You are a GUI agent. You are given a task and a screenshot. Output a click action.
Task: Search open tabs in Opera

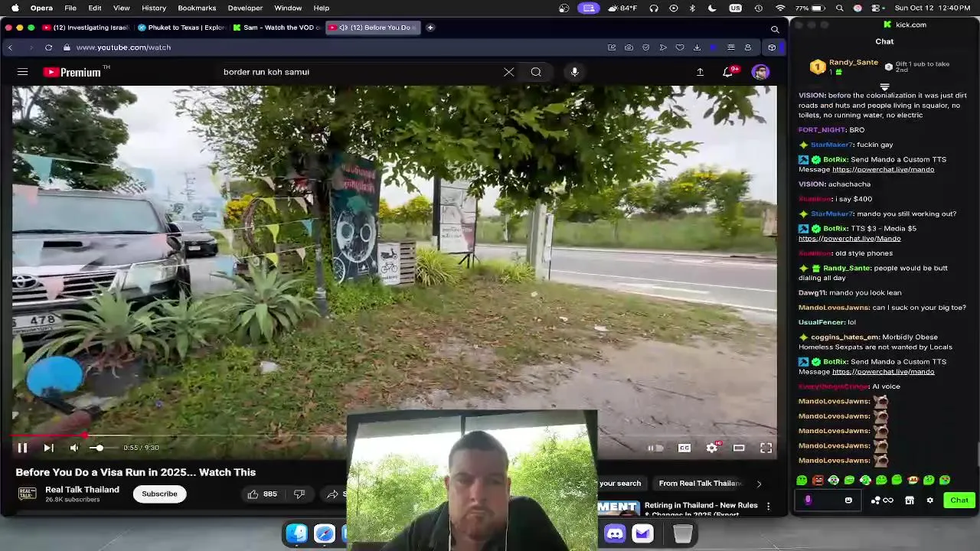[775, 29]
